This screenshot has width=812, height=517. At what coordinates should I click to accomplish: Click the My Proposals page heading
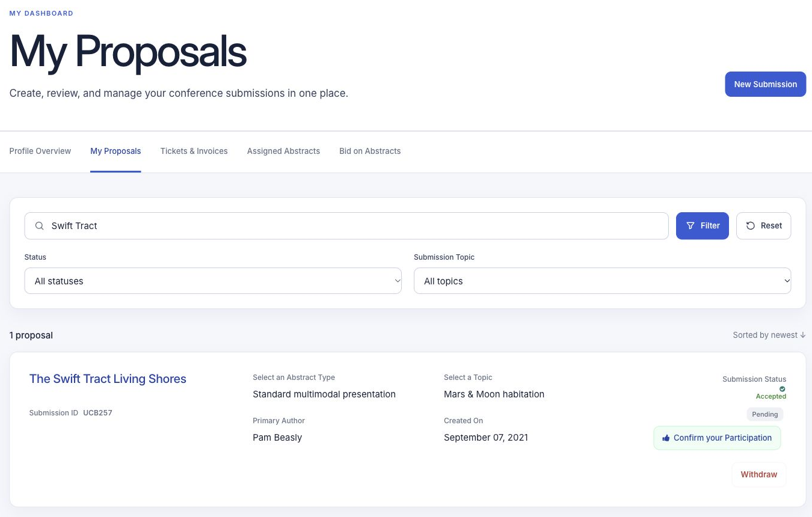point(128,52)
